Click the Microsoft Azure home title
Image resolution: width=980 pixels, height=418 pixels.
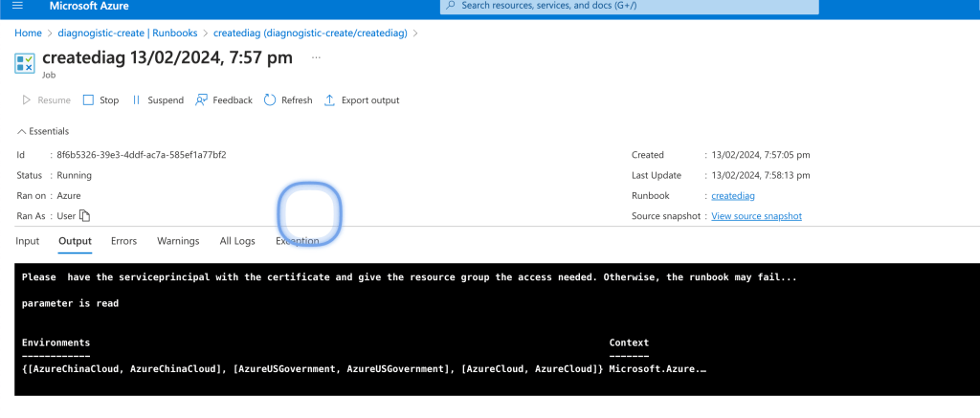pos(87,7)
